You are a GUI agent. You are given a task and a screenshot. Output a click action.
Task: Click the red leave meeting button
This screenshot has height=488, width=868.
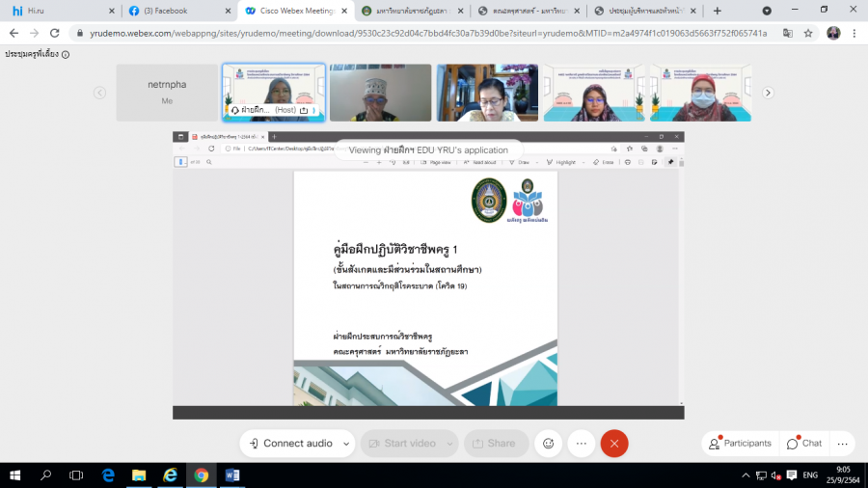point(614,444)
